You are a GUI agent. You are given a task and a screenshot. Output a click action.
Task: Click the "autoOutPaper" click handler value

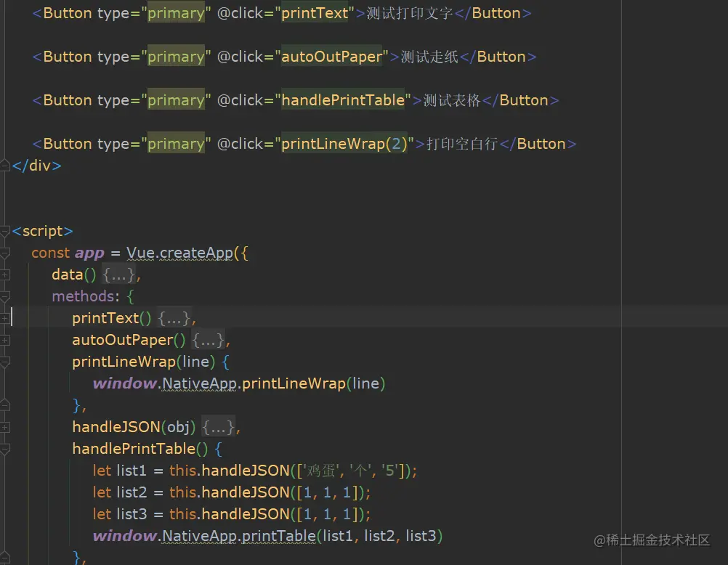[332, 57]
